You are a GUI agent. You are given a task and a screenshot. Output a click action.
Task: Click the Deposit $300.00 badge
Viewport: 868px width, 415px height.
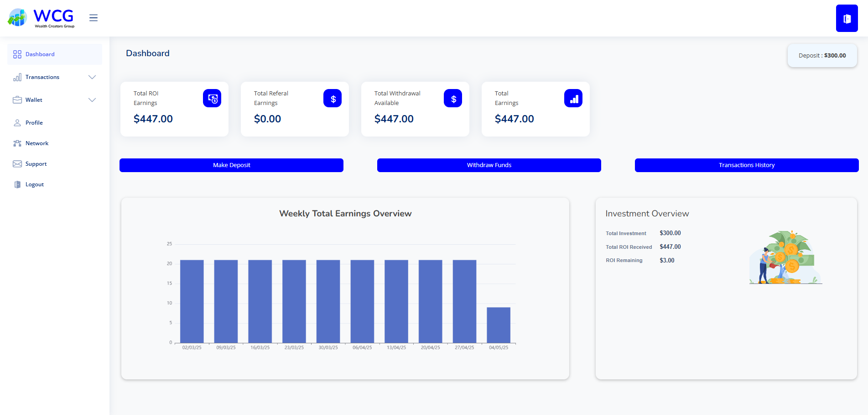pos(822,56)
